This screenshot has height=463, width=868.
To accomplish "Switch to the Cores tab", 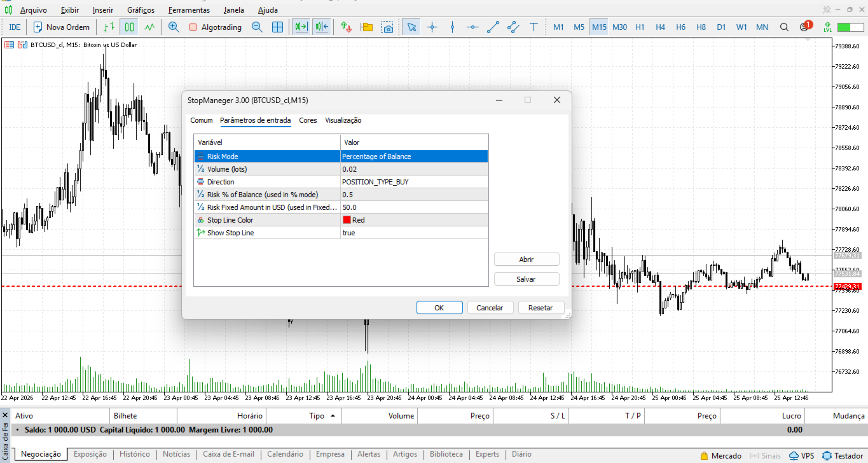I will tap(308, 120).
